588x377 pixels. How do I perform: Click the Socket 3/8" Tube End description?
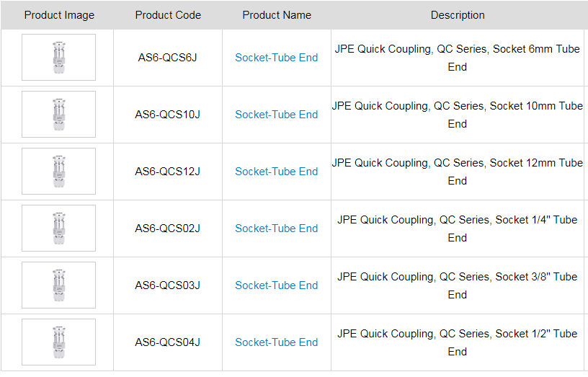click(x=457, y=285)
